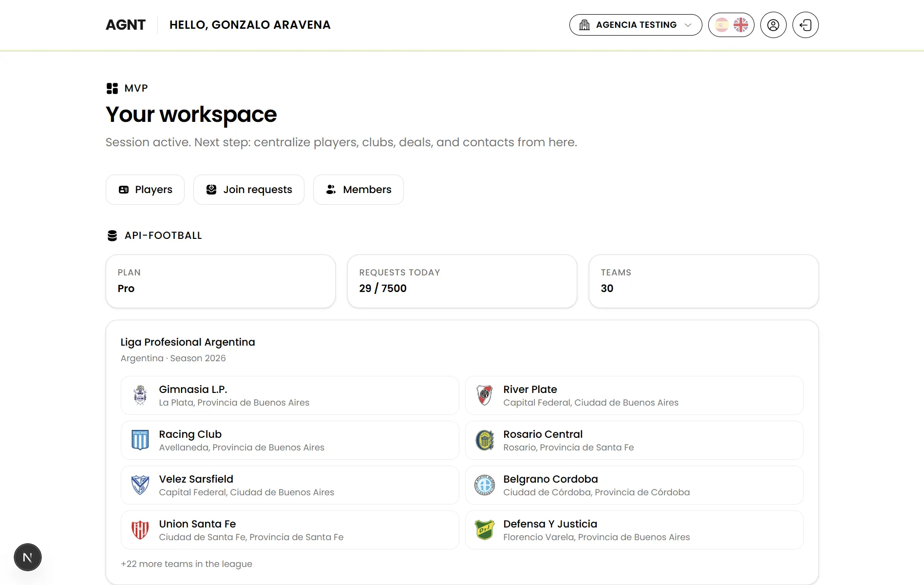Open the Next.js dev tools N badge
The width and height of the screenshot is (924, 585).
click(28, 557)
